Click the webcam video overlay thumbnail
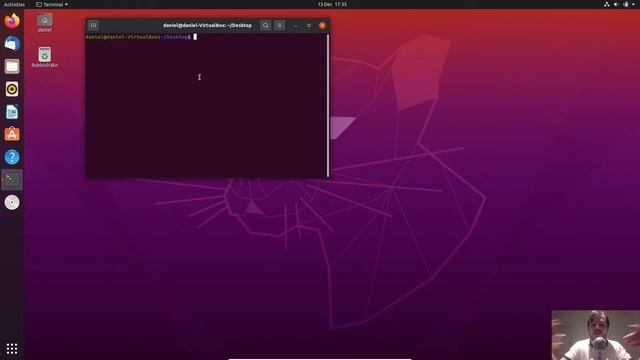Image resolution: width=640 pixels, height=360 pixels. tap(596, 335)
